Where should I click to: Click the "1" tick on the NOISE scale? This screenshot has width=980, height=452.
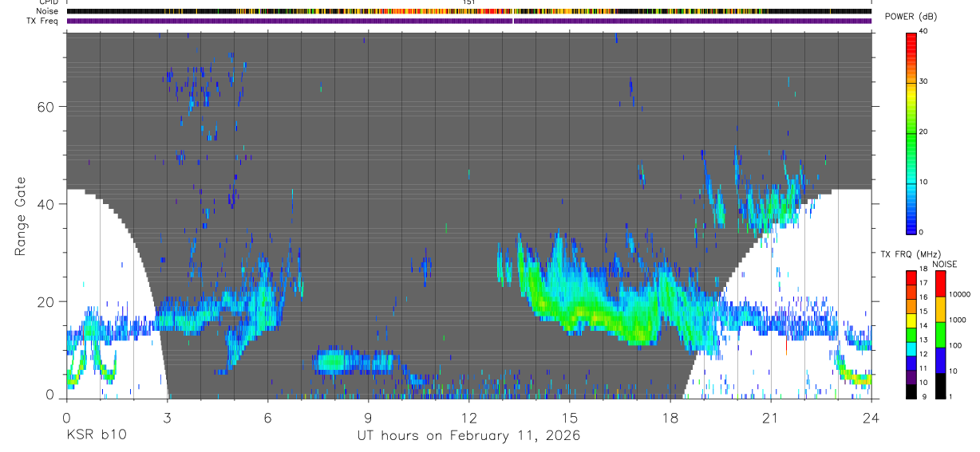point(950,397)
